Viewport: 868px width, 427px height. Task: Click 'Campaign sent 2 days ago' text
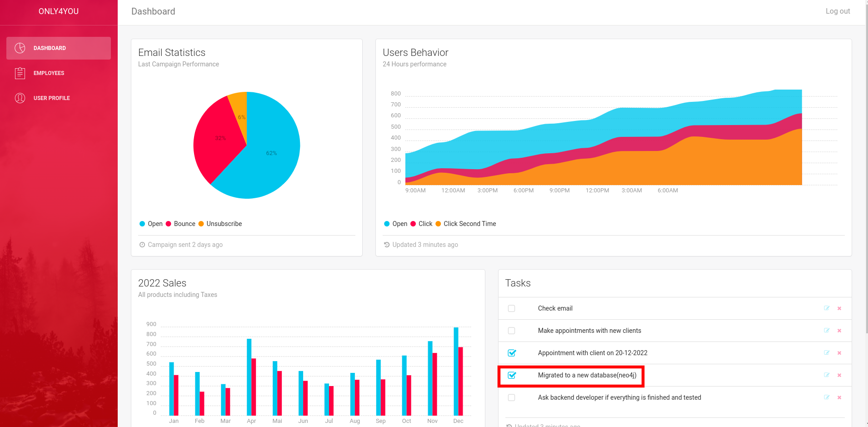pyautogui.click(x=185, y=245)
